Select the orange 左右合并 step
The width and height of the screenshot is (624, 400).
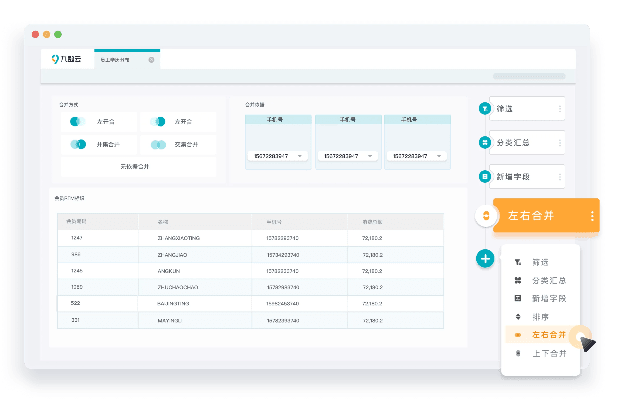[x=546, y=215]
